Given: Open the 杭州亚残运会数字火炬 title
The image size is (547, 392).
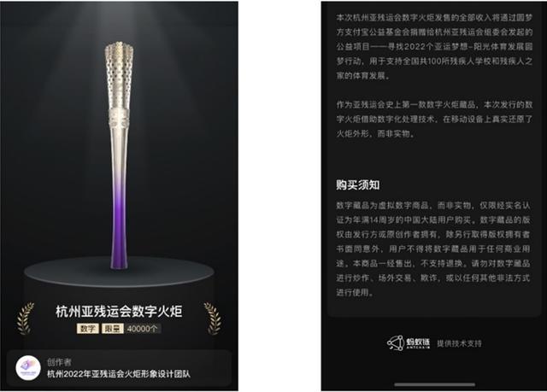Looking at the screenshot, I should pos(119,312).
